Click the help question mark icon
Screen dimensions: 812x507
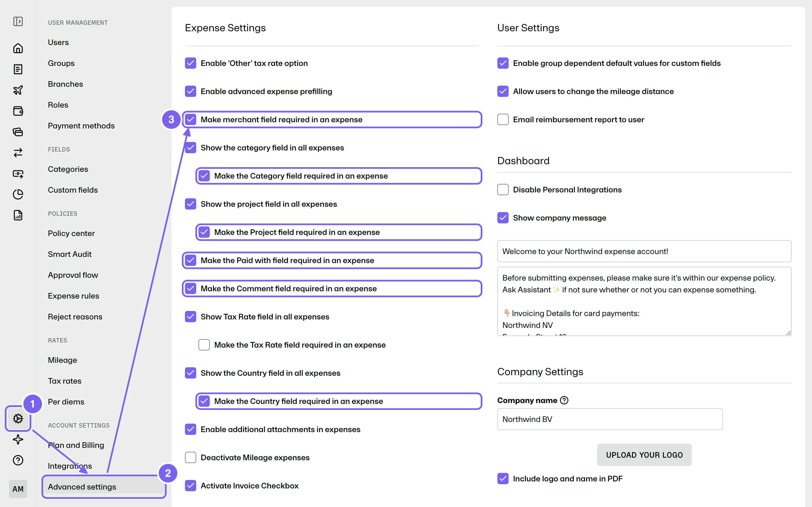[18, 460]
